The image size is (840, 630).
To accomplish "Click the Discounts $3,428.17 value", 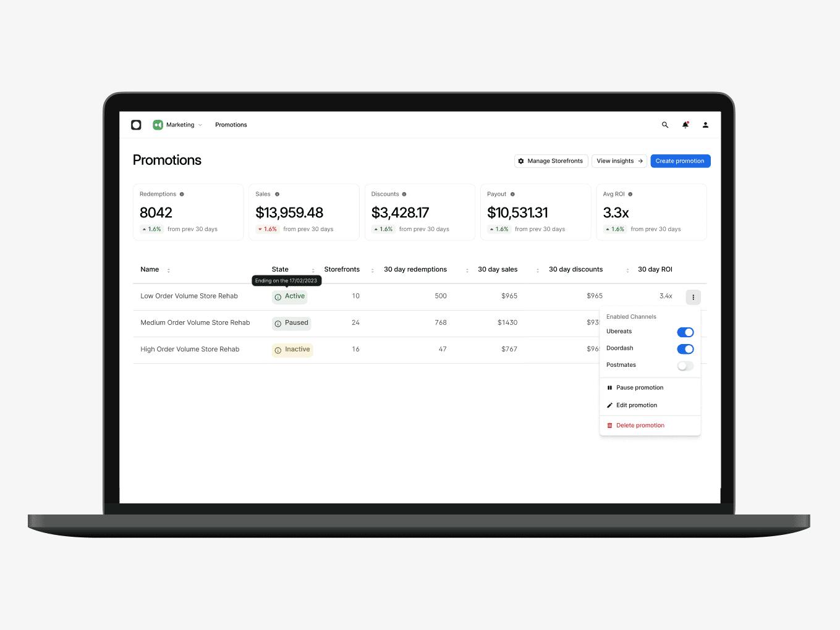I will click(400, 212).
